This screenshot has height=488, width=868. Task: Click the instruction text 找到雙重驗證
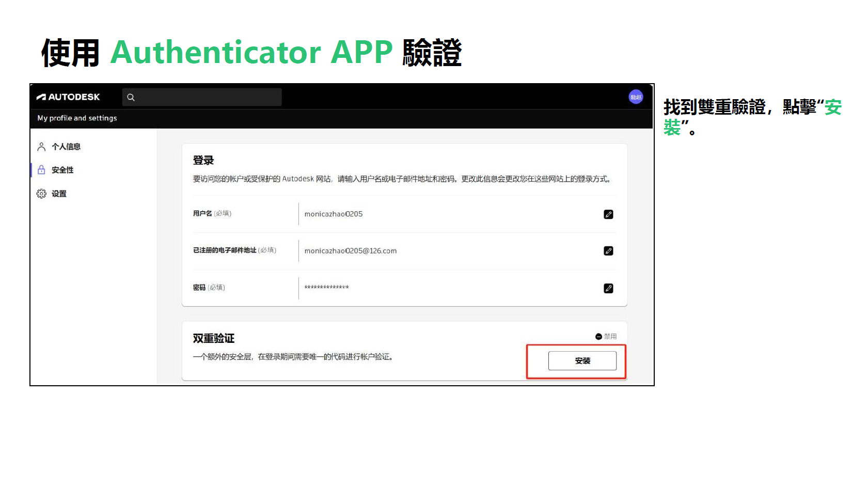point(714,107)
